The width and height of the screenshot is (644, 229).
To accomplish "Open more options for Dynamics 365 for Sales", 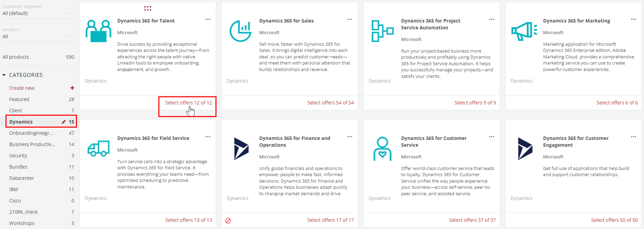I will [350, 19].
